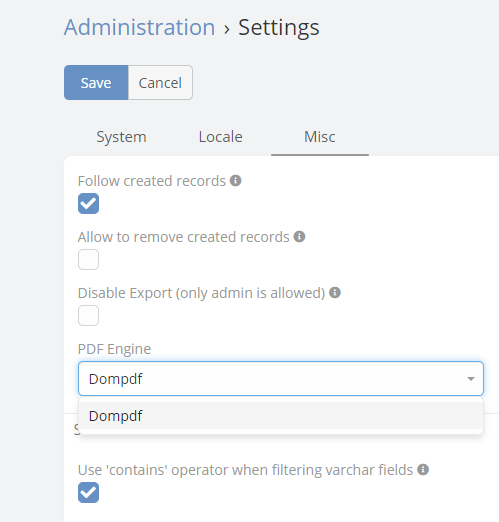
Task: Open the Locale tab
Action: [x=220, y=137]
